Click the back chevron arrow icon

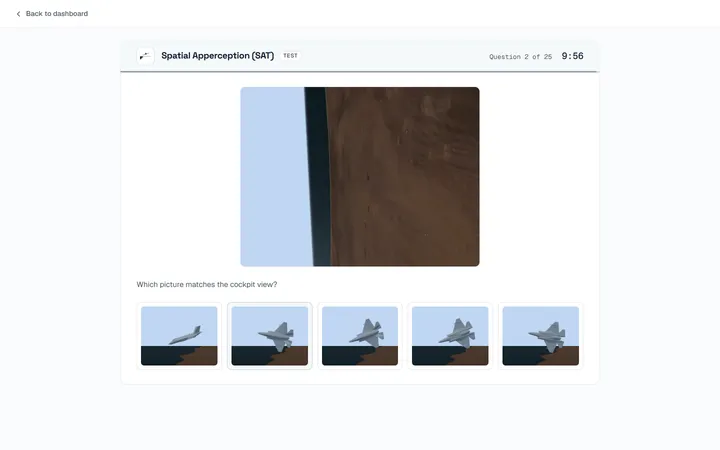[18, 14]
